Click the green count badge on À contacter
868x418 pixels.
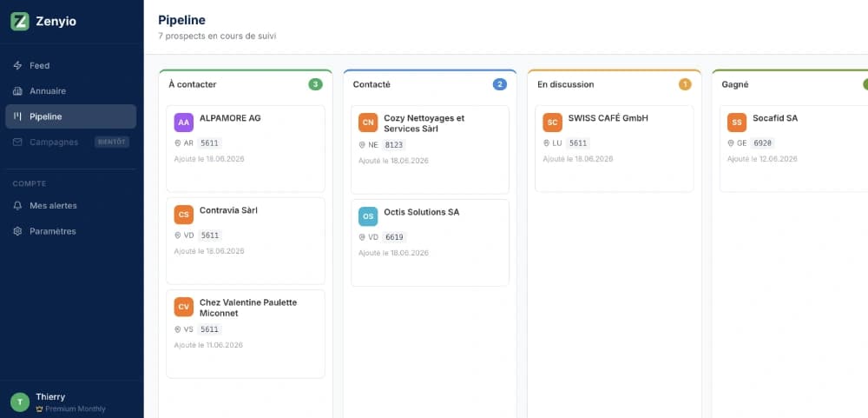click(x=316, y=85)
